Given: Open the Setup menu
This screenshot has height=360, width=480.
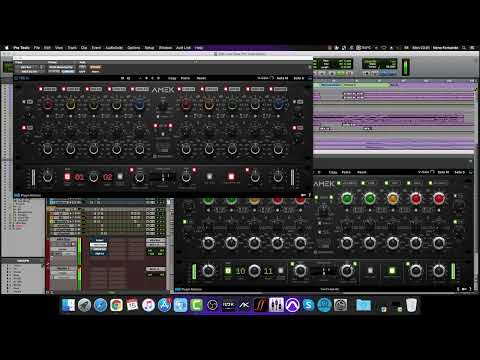Looking at the screenshot, I should click(x=149, y=48).
